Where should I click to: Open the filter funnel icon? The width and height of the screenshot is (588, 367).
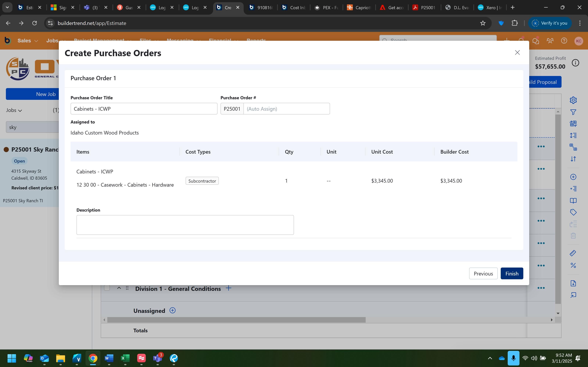tap(573, 112)
